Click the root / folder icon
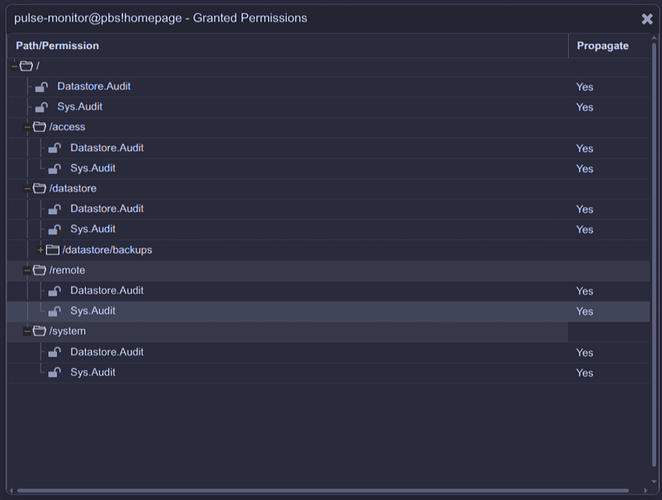Screen dimensions: 662x500 click(x=26, y=66)
